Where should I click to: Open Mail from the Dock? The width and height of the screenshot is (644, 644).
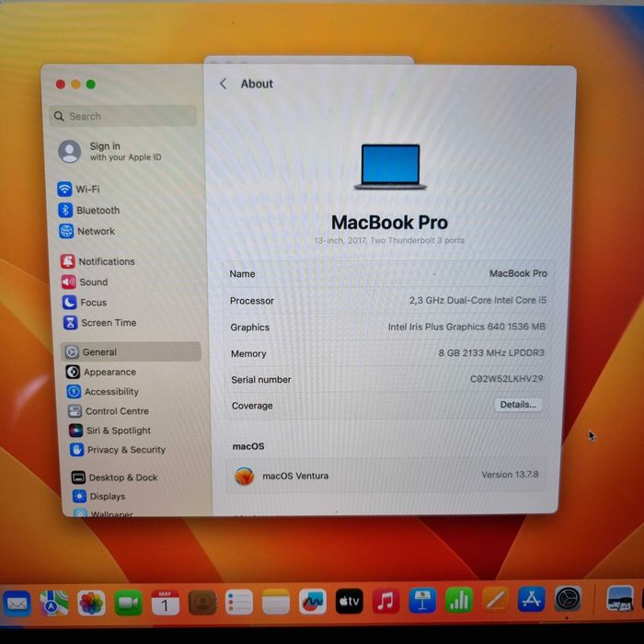coord(17,604)
